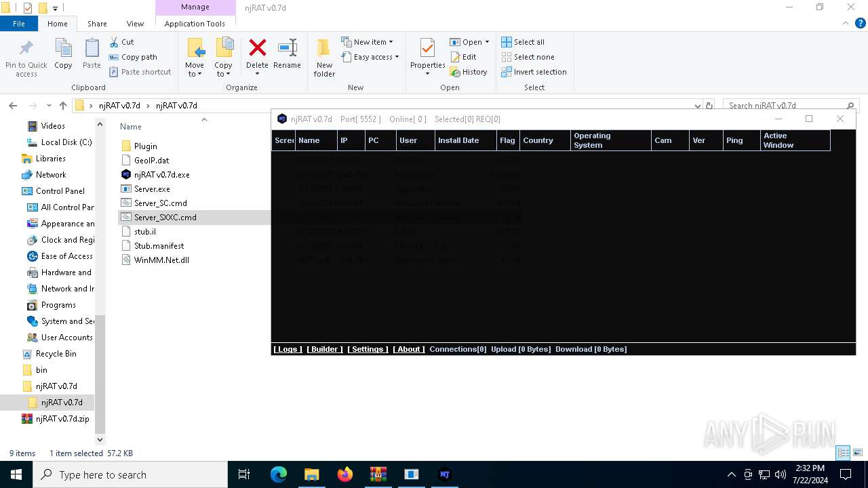Click the Large icons view icon in the status bar
Viewport: 868px width, 488px height.
pos(858,453)
